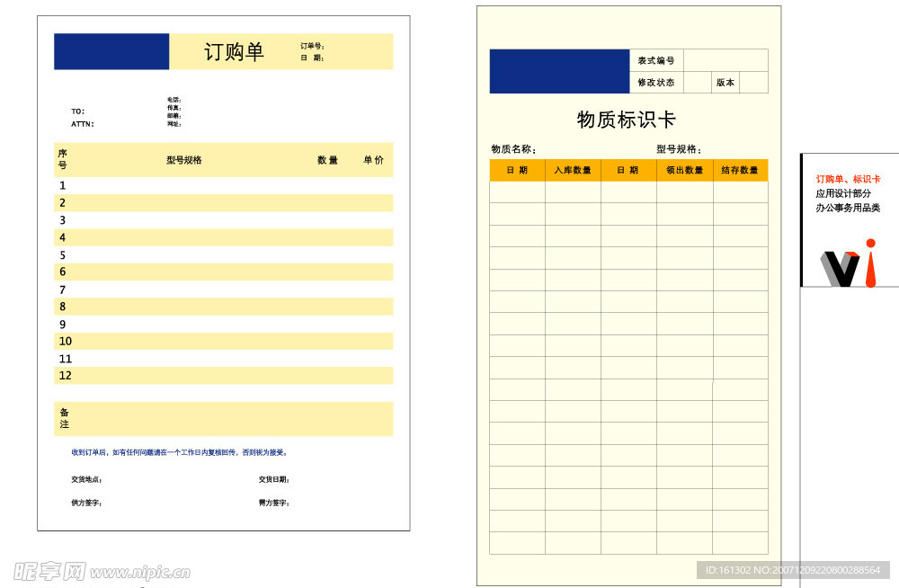This screenshot has width=899, height=588.
Task: Click the 邮箱 label on the order form
Action: click(x=174, y=116)
